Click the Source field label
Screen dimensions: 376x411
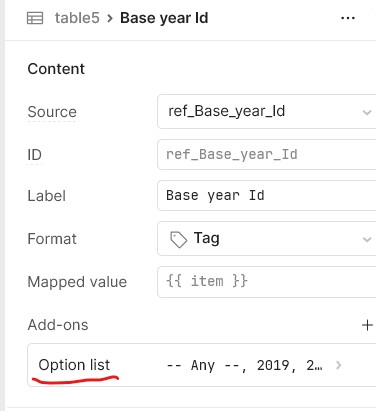(x=52, y=112)
